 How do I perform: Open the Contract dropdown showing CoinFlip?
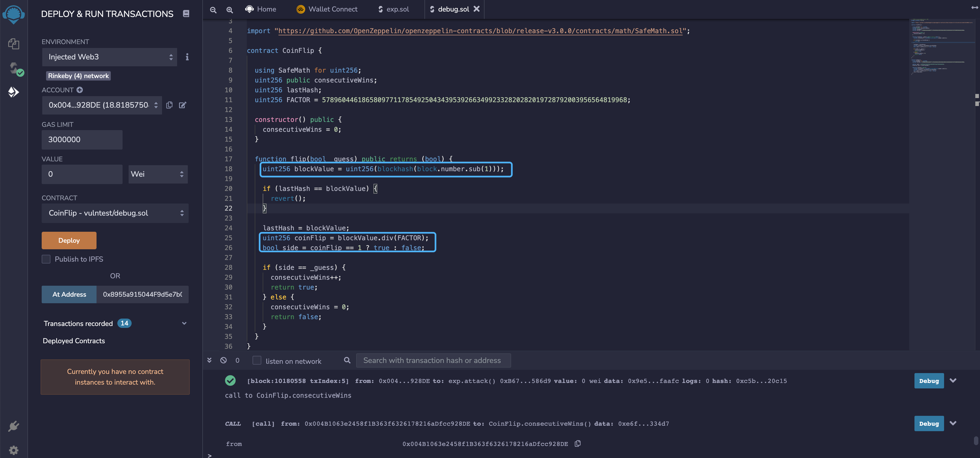click(x=115, y=213)
